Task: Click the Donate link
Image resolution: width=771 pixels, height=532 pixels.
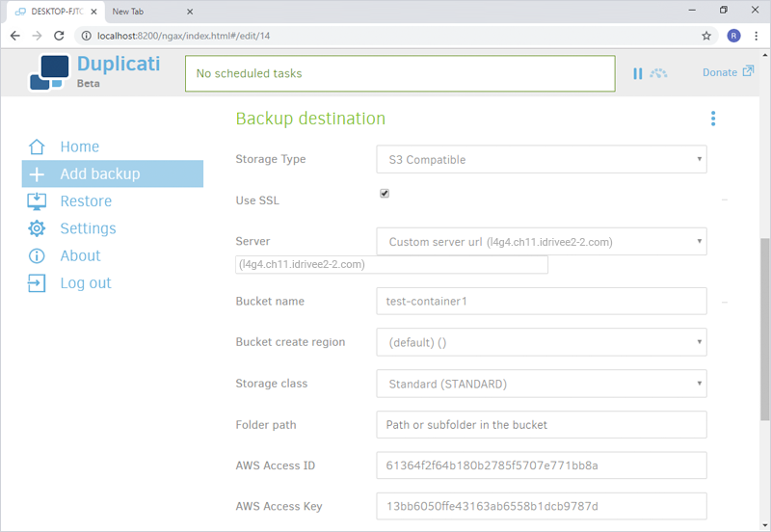Action: click(719, 72)
